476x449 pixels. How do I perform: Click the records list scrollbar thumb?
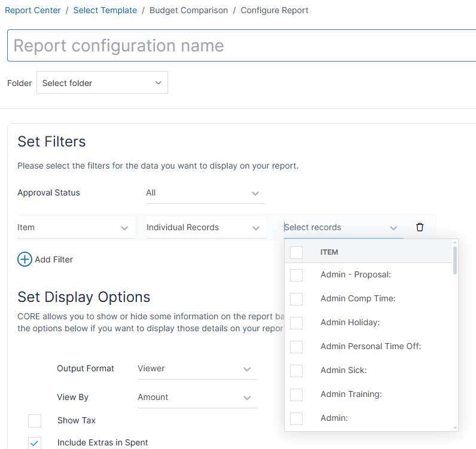tap(454, 261)
